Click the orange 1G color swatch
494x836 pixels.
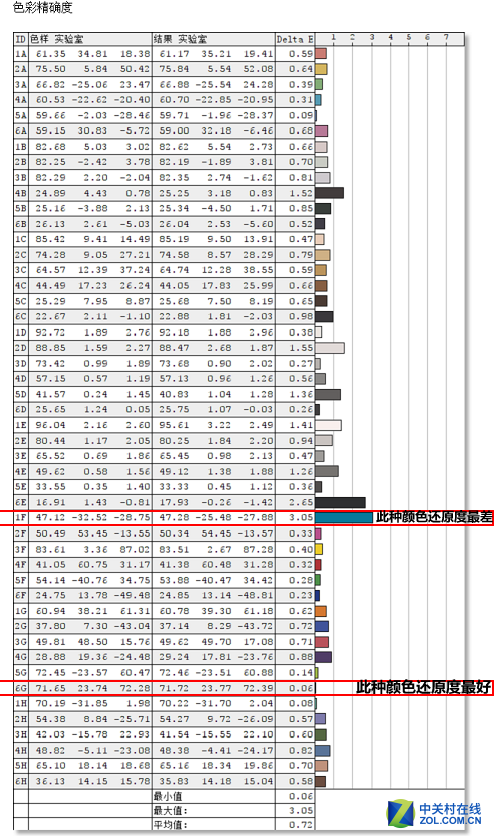(321, 611)
